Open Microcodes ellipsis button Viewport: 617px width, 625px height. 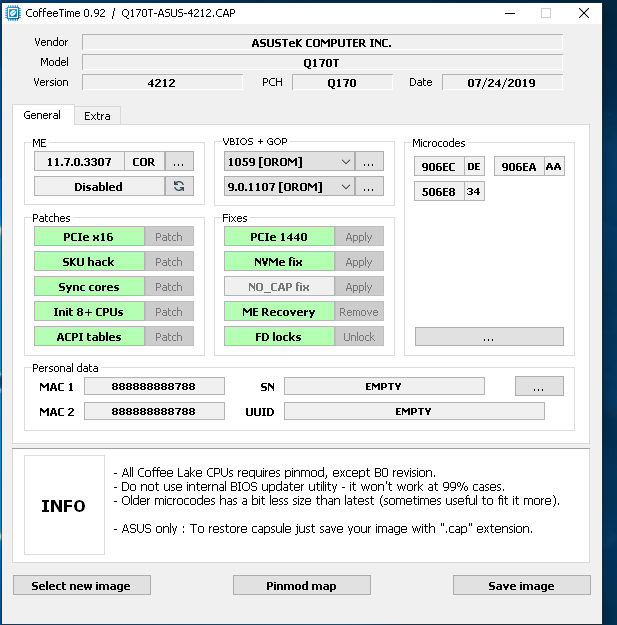point(489,337)
